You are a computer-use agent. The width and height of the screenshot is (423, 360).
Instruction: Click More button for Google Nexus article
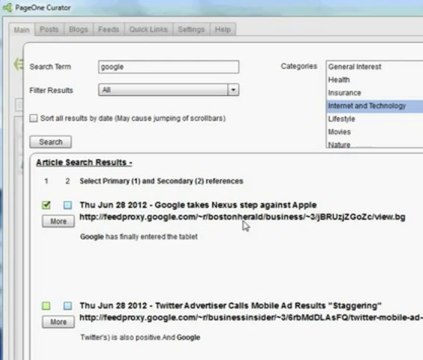pos(58,221)
